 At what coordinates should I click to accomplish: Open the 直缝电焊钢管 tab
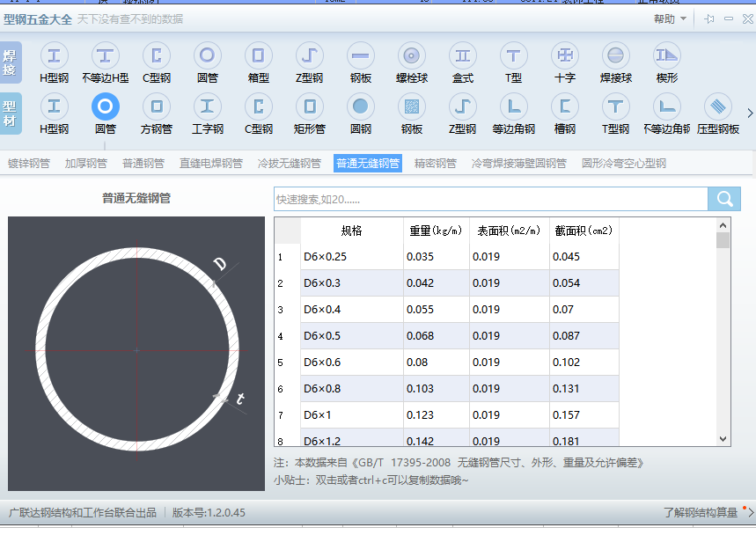211,164
